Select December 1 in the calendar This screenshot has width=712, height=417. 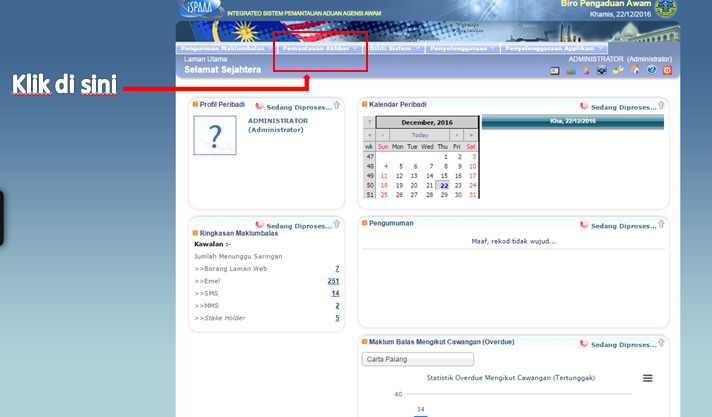tap(445, 157)
